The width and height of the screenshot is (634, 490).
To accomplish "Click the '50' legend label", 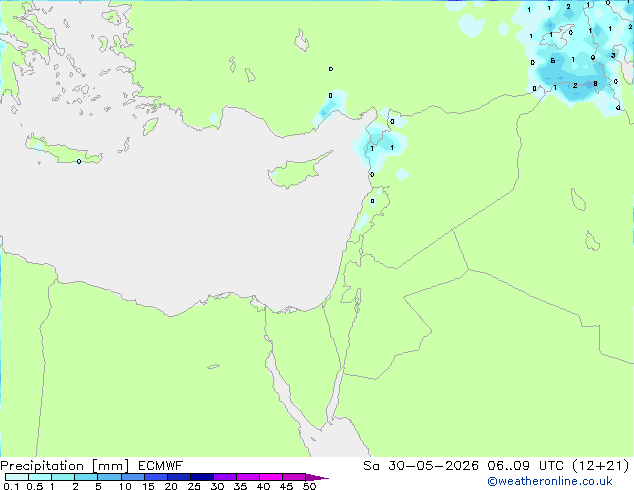I will tap(309, 486).
